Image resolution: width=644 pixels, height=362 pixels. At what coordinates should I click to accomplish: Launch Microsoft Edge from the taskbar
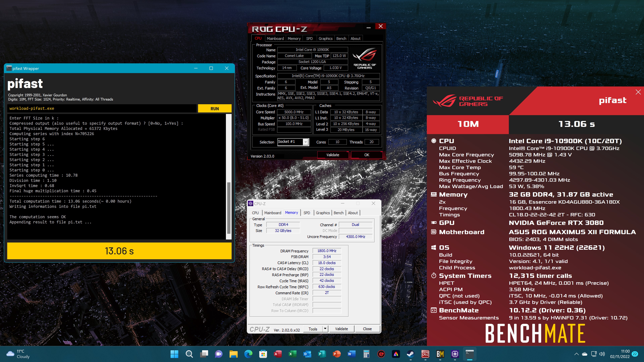coord(248,354)
